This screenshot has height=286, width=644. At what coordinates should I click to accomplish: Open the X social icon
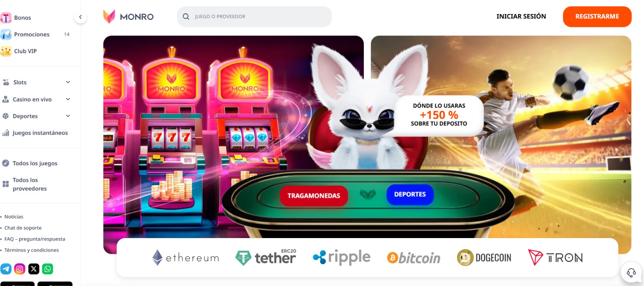pos(34,269)
